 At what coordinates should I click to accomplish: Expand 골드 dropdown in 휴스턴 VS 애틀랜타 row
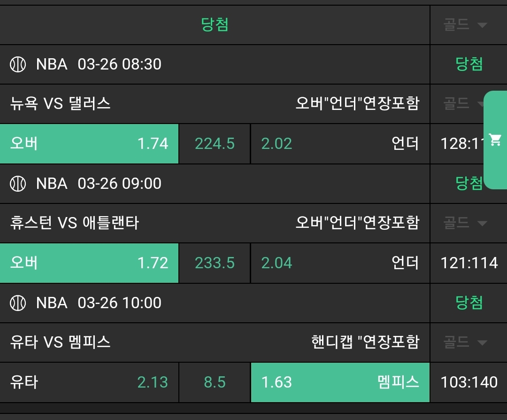tap(465, 223)
